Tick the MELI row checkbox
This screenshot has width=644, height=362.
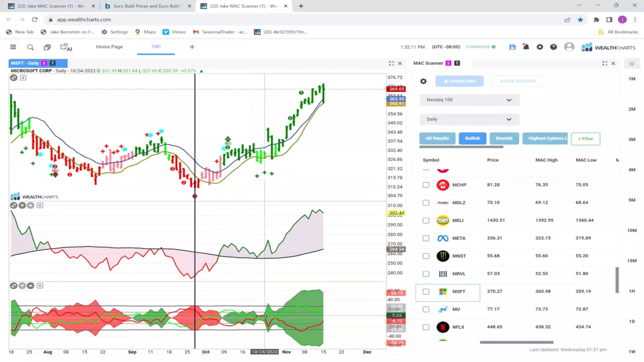426,221
